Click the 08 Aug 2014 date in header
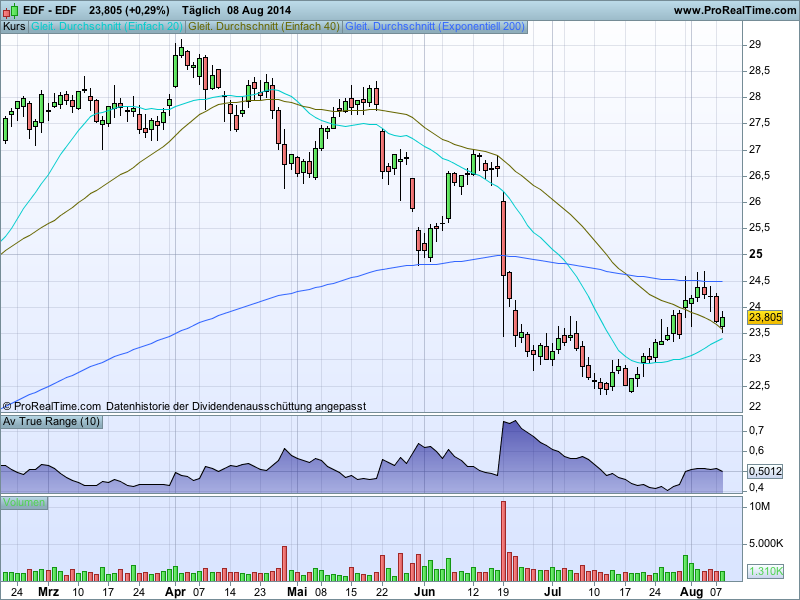Image resolution: width=800 pixels, height=600 pixels. (x=259, y=10)
